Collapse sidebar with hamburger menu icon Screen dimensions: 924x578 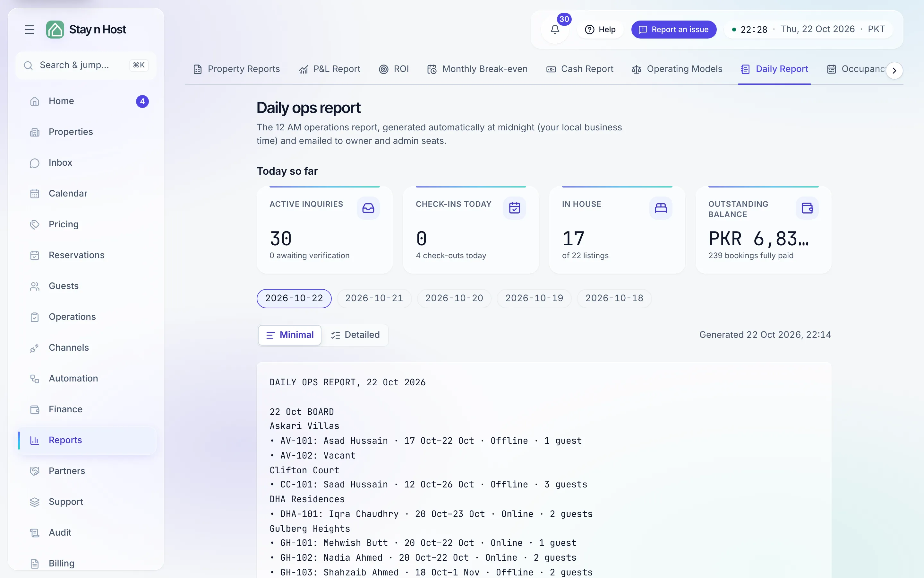(x=30, y=30)
